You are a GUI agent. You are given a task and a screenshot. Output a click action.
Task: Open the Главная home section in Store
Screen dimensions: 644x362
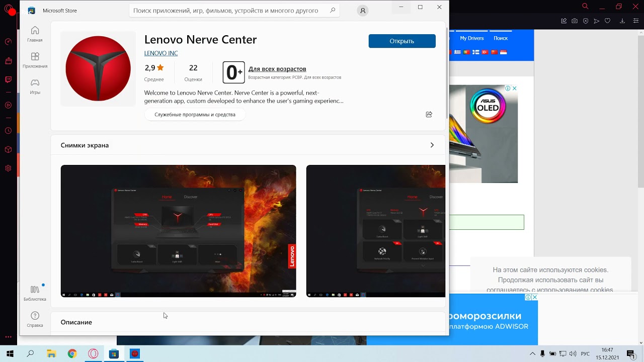(x=35, y=34)
